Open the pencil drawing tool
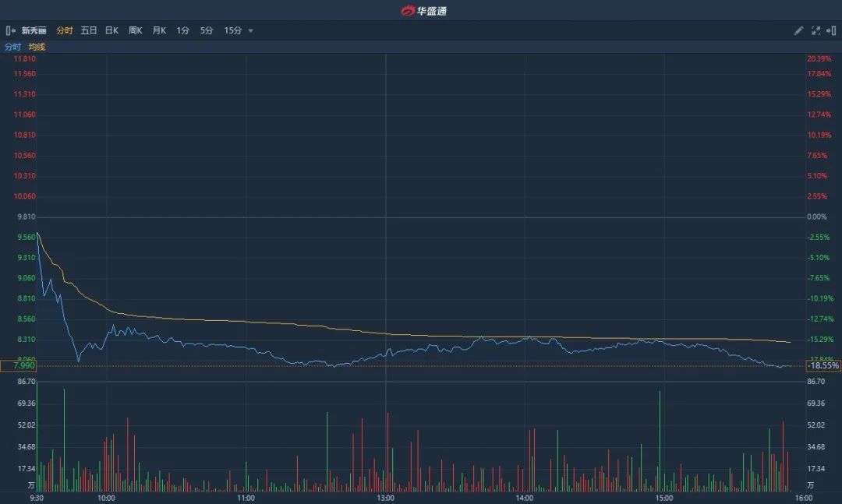This screenshot has width=842, height=504. (798, 30)
